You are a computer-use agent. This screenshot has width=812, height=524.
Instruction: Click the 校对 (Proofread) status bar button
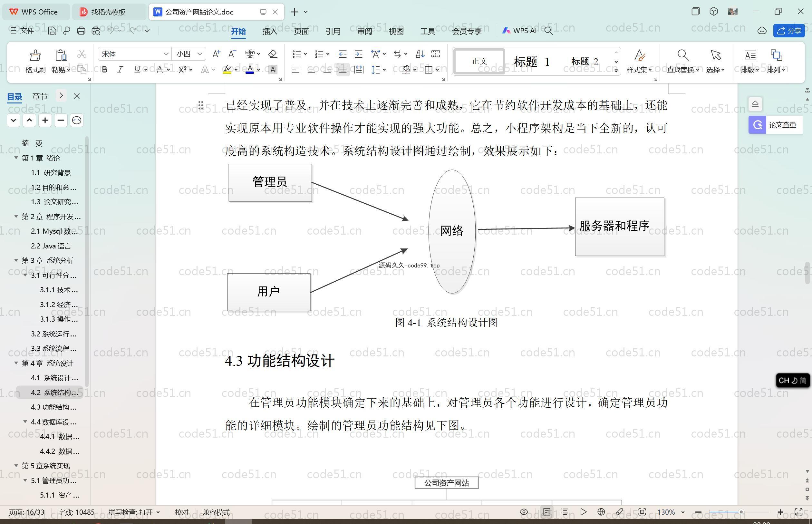click(x=181, y=512)
